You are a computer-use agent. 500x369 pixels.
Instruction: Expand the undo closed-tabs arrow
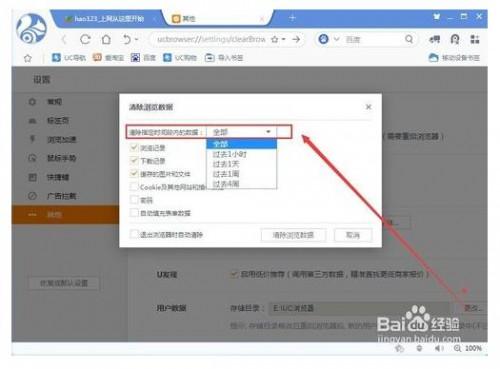[136, 40]
